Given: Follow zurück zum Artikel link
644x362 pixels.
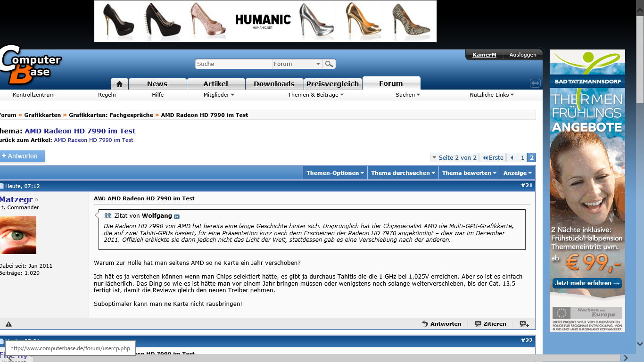Looking at the screenshot, I should 94,140.
